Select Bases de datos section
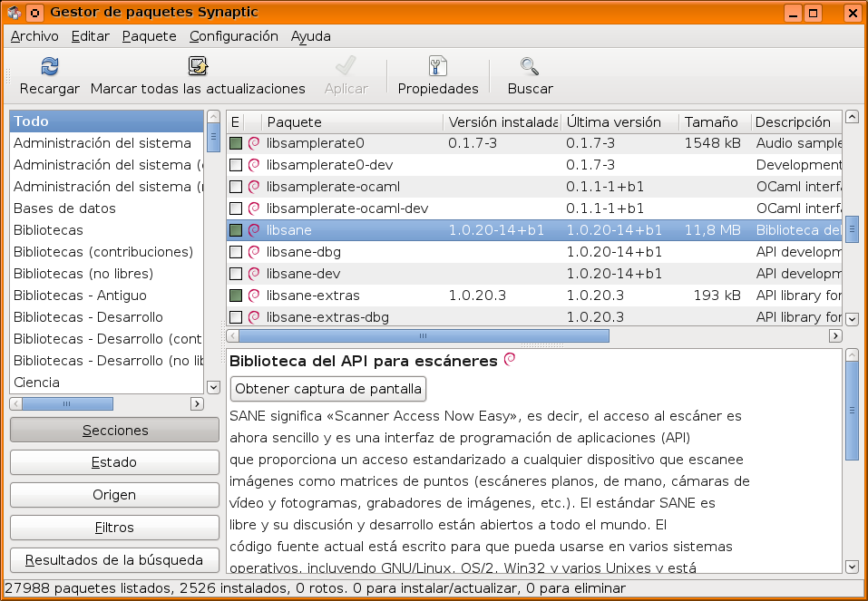Image resolution: width=868 pixels, height=601 pixels. 107,208
